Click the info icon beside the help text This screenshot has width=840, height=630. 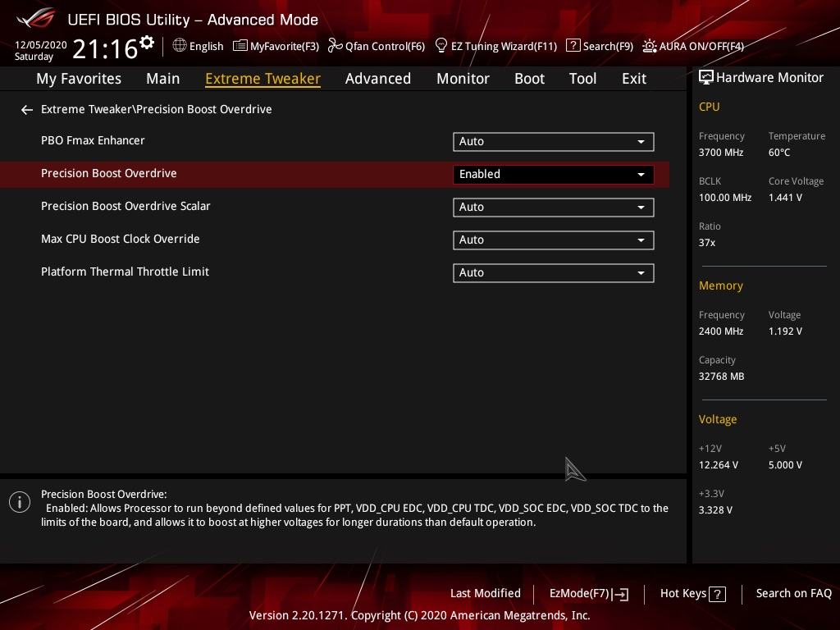(20, 502)
